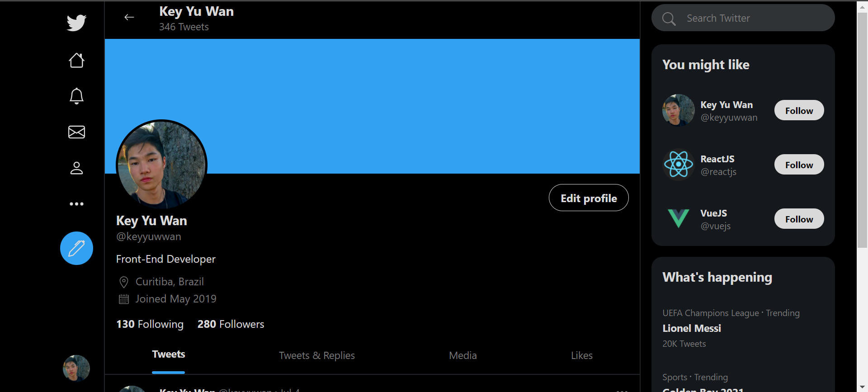Click the browser scrollbar up arrow

click(862, 6)
